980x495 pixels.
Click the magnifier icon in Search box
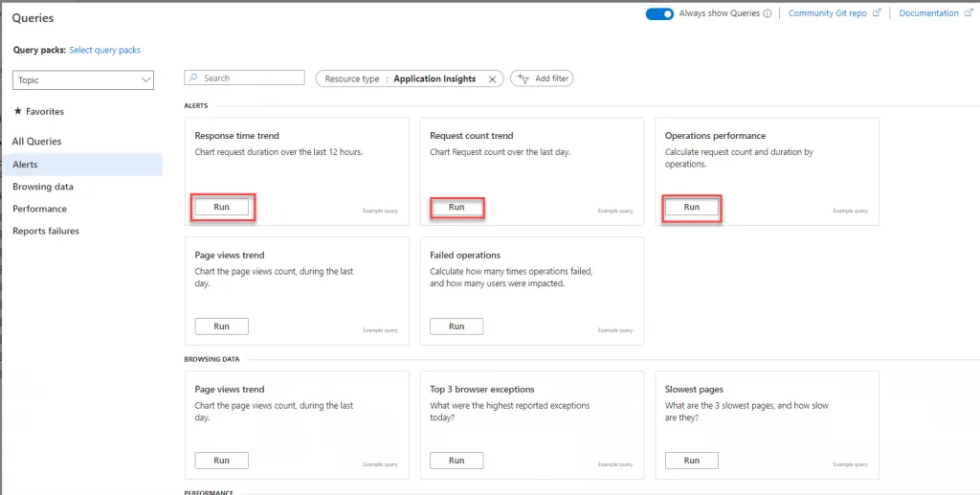[193, 79]
